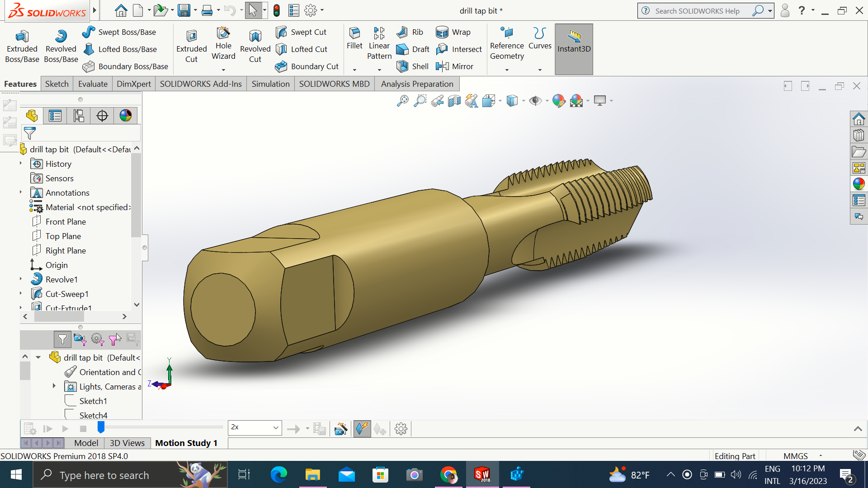Choose the Boundary Cut feature
Image resolution: width=868 pixels, height=488 pixels.
click(x=307, y=66)
